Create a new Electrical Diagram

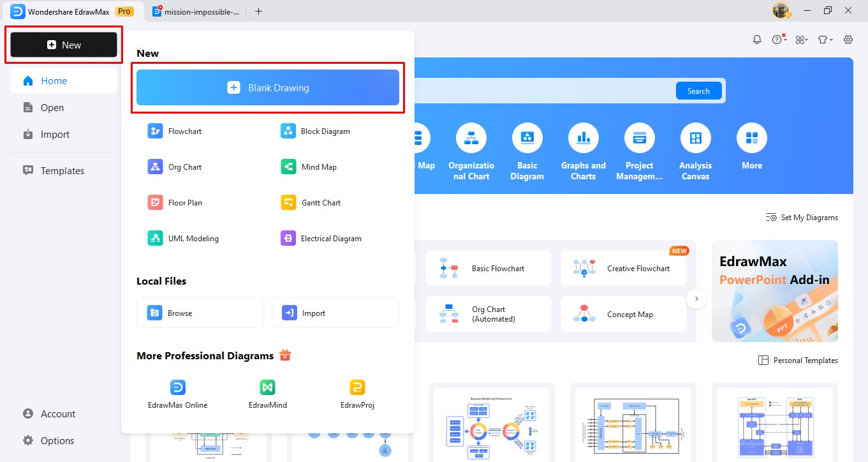321,239
